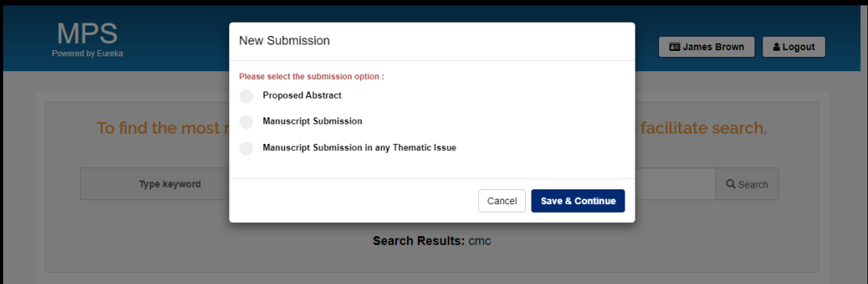The image size is (868, 284).
Task: Click the magnifying glass Search icon
Action: pyautogui.click(x=731, y=185)
